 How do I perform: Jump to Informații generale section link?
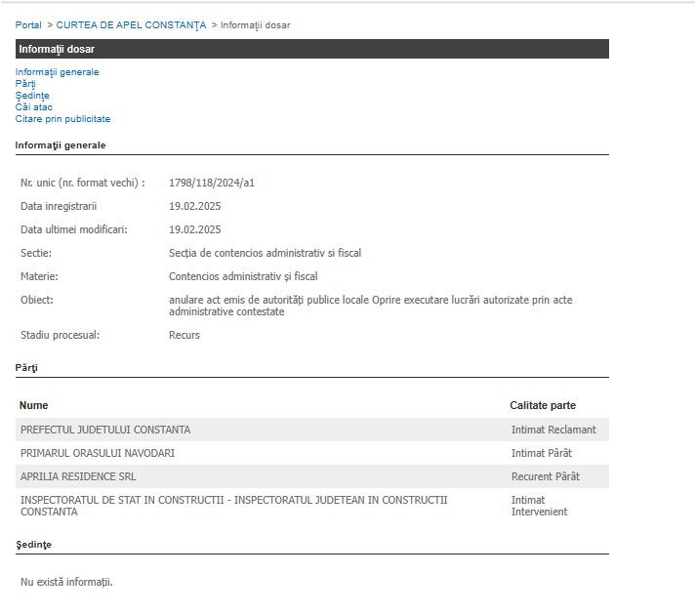coord(57,72)
